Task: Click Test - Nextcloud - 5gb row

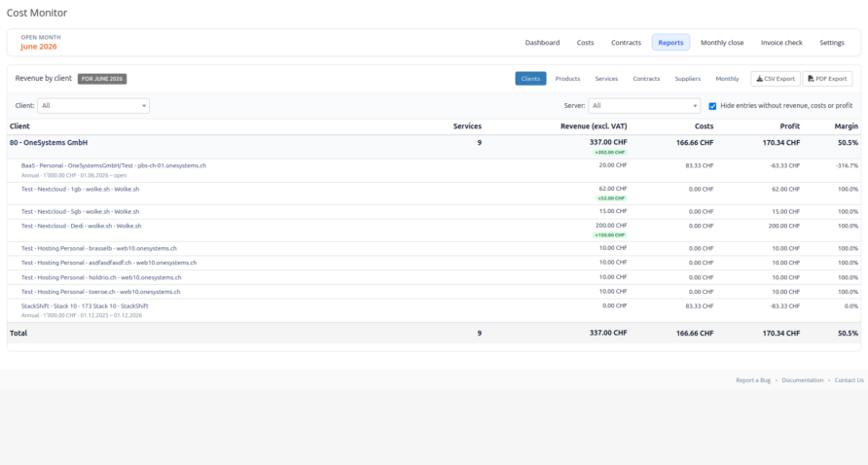Action: point(434,212)
